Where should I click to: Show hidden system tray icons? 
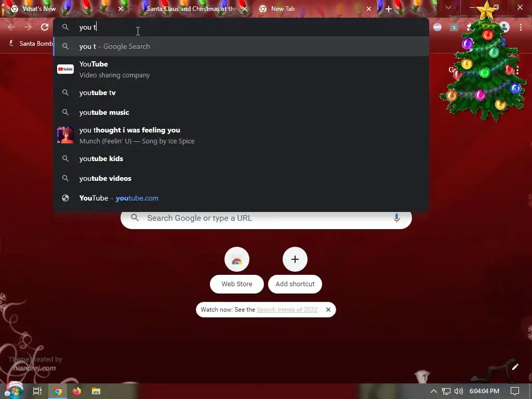[434, 391]
